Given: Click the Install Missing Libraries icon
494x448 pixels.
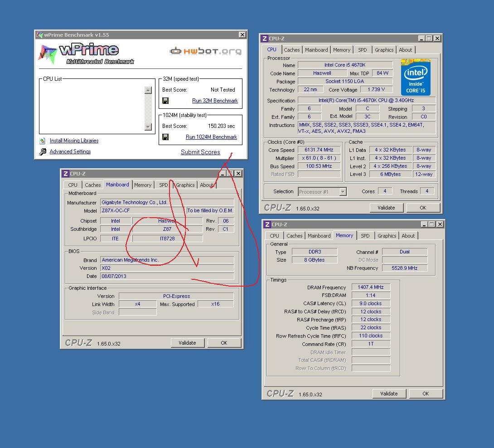Looking at the screenshot, I should [43, 141].
